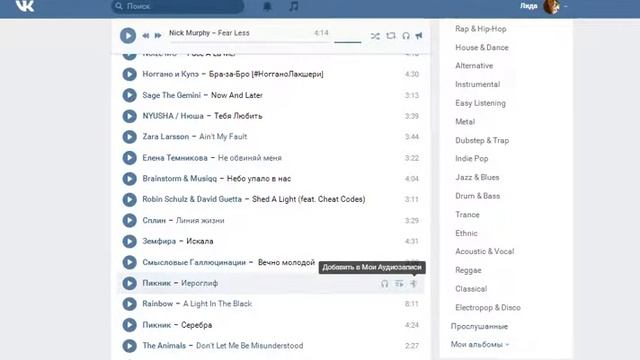Play Nick Murphy – Fear Less in the player
This screenshot has height=360, width=640.
[x=128, y=36]
